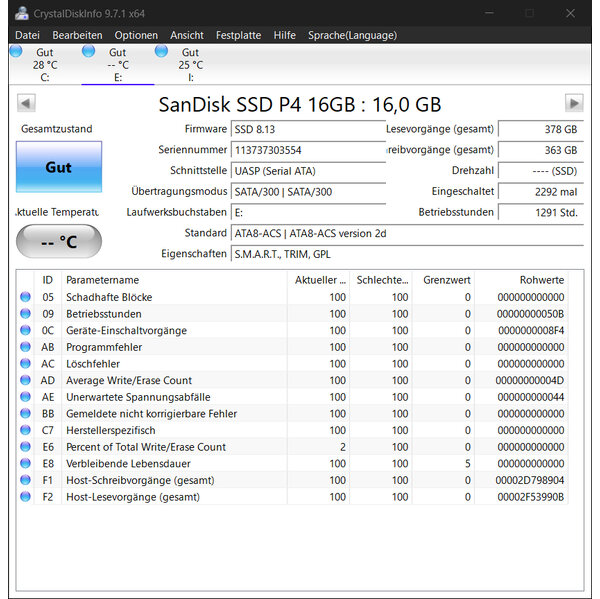Open the Festplatte menu

[239, 35]
